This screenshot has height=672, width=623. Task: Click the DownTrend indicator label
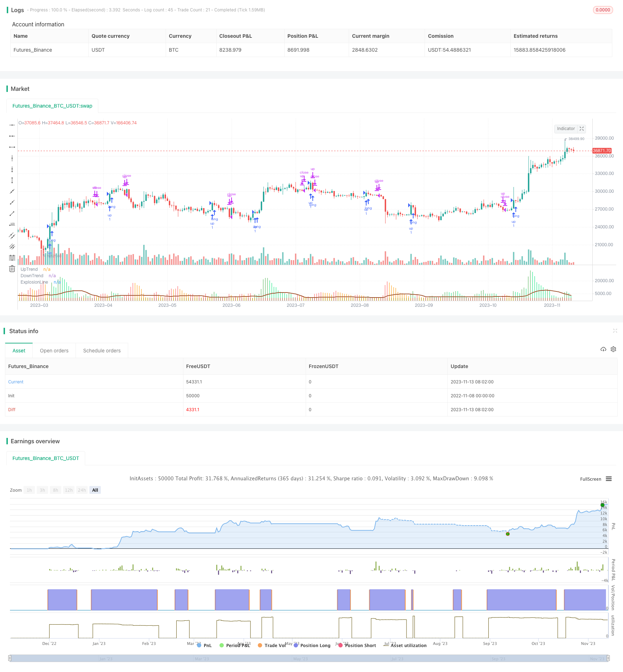[x=32, y=276]
